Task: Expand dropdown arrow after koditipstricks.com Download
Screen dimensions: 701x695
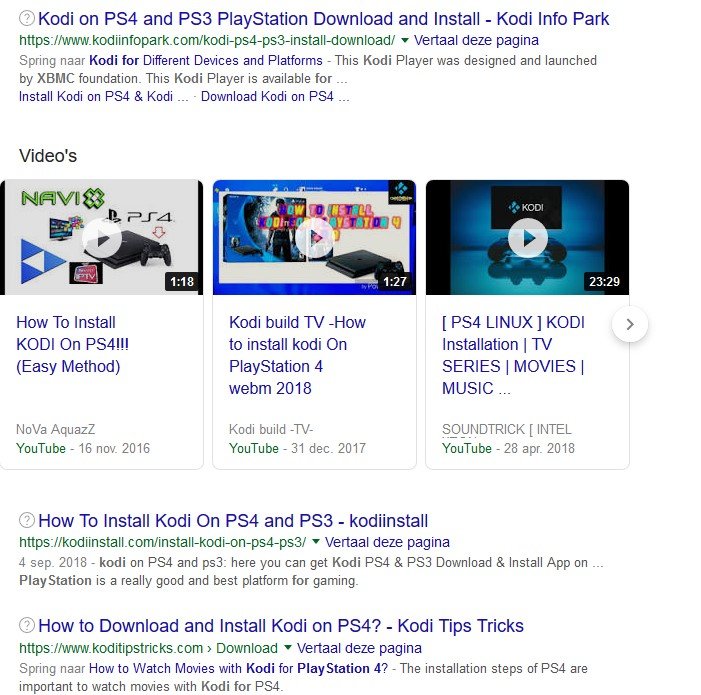Action: point(288,647)
